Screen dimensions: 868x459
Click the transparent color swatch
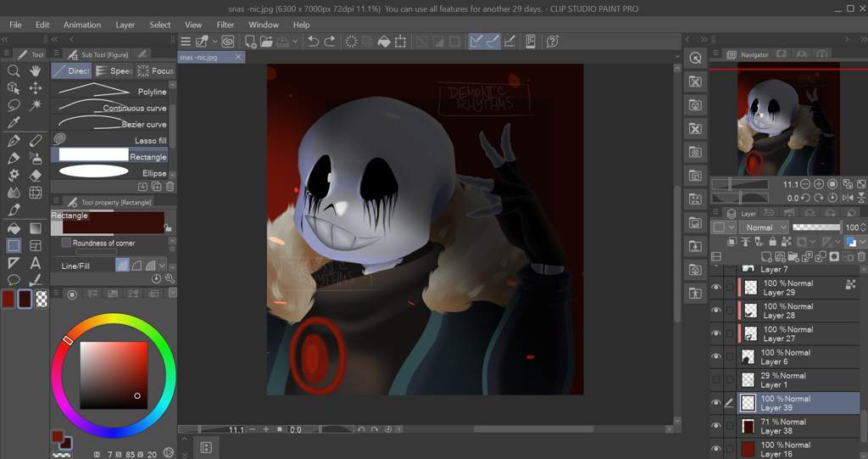(x=42, y=299)
